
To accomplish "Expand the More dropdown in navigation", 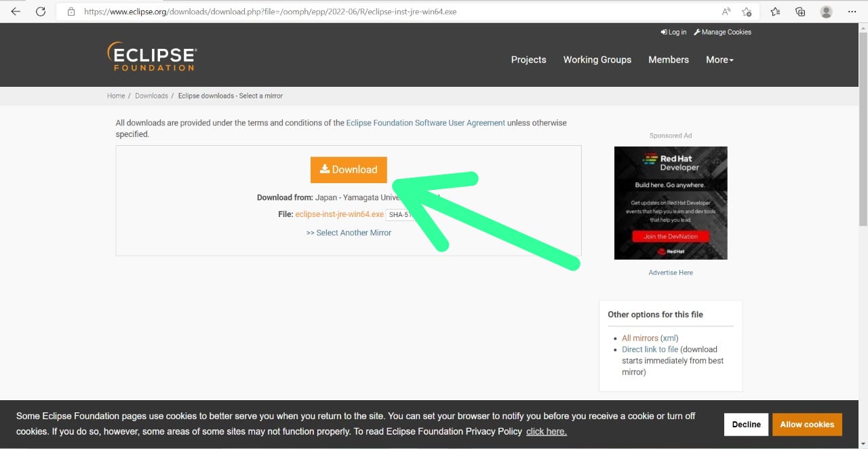I will click(719, 60).
